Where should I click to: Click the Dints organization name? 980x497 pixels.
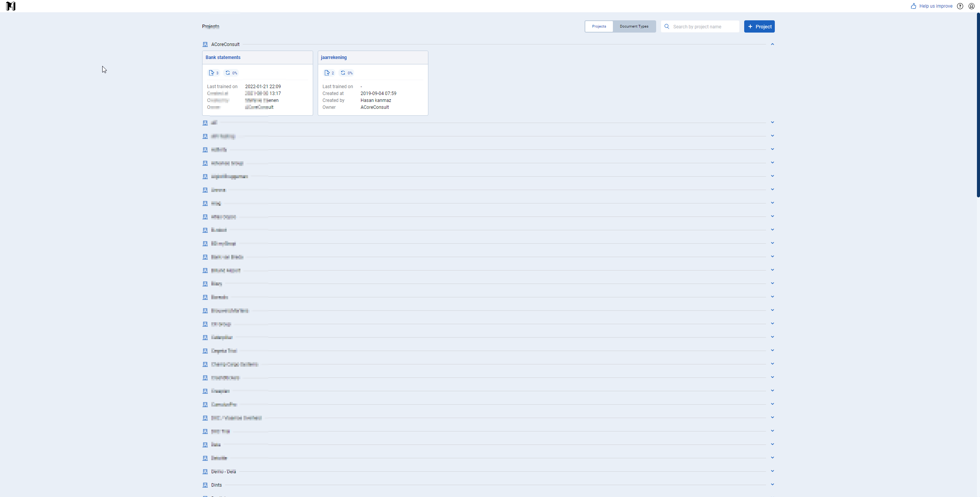coord(217,485)
